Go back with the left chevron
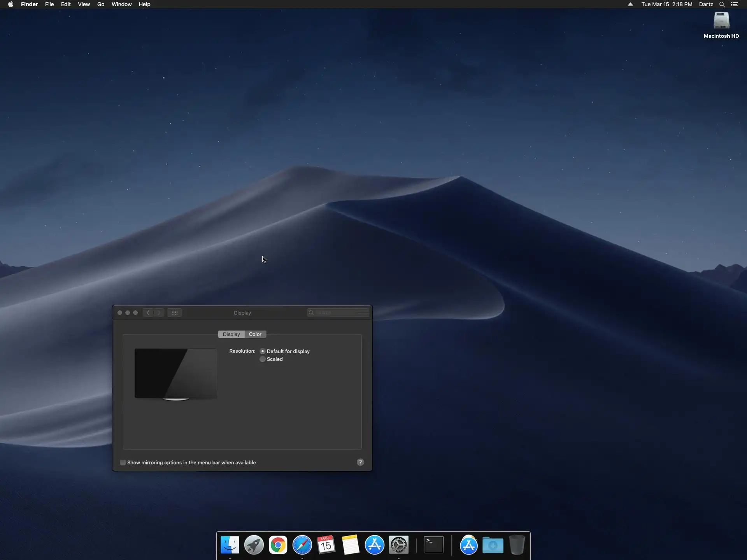The image size is (747, 560). click(x=148, y=313)
